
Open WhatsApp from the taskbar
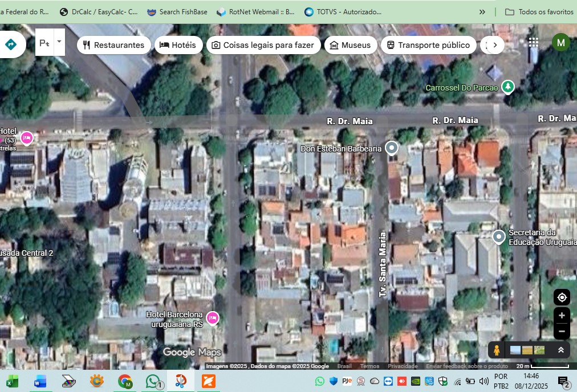pyautogui.click(x=153, y=381)
